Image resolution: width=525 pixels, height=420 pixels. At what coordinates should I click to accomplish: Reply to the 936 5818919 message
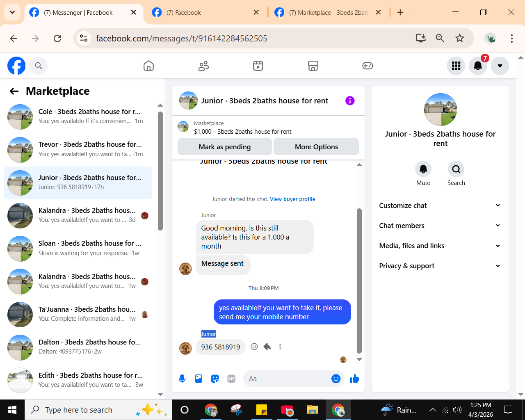pyautogui.click(x=267, y=347)
